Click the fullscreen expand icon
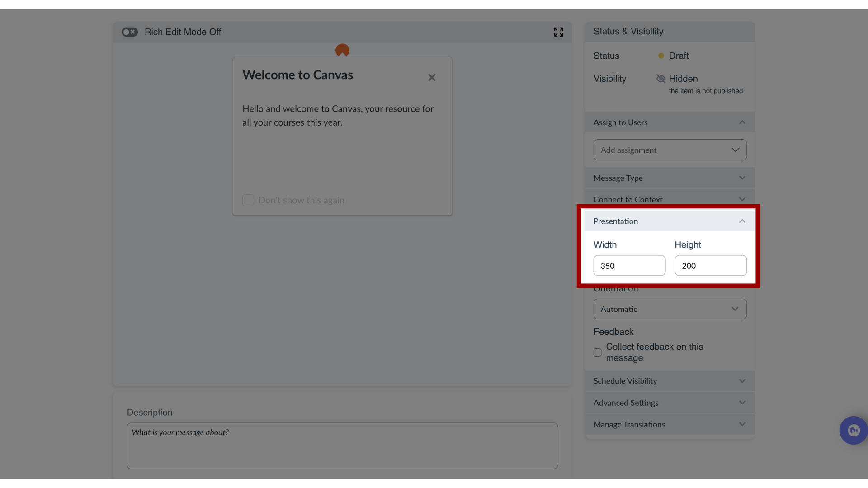Image resolution: width=868 pixels, height=488 pixels. coord(559,32)
